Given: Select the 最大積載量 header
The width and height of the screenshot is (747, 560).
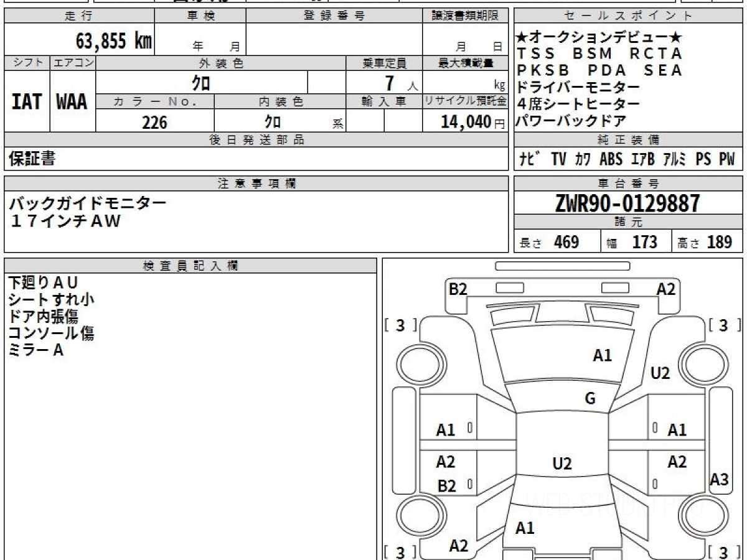Looking at the screenshot, I should (466, 63).
